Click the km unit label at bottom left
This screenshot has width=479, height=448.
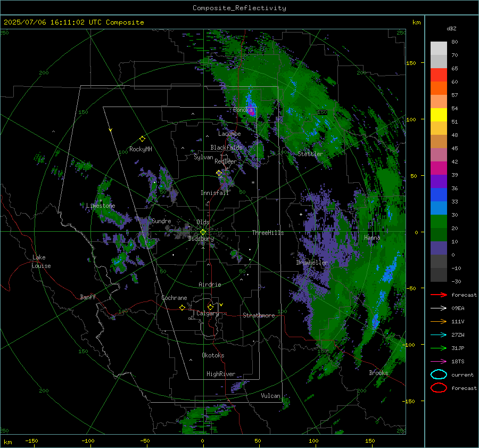7,442
